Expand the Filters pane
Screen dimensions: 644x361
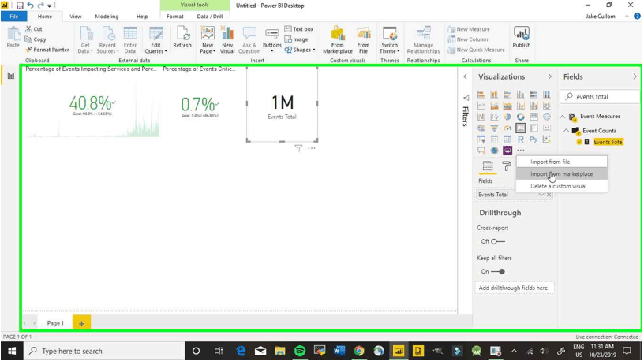pyautogui.click(x=465, y=76)
